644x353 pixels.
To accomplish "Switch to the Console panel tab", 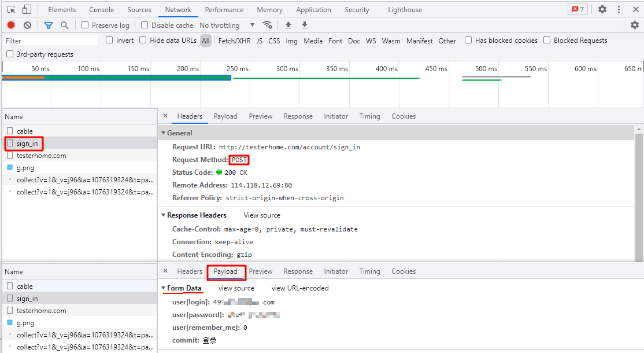I will click(x=101, y=10).
